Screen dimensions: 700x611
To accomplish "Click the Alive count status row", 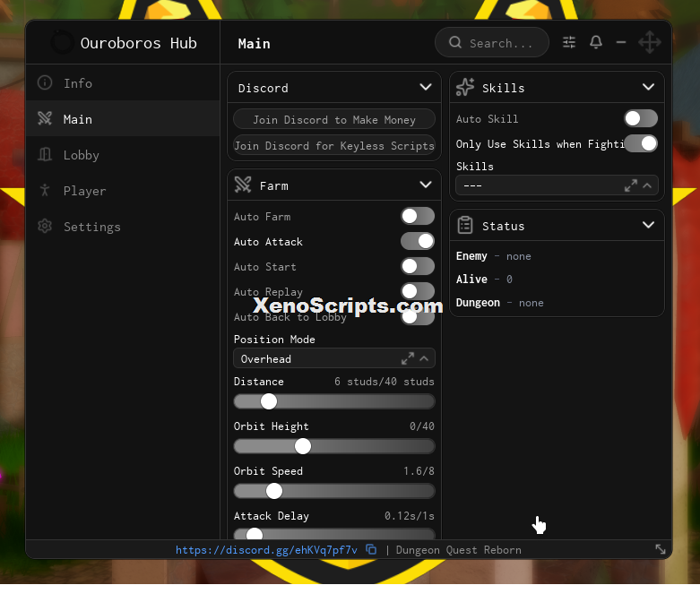I will point(484,279).
